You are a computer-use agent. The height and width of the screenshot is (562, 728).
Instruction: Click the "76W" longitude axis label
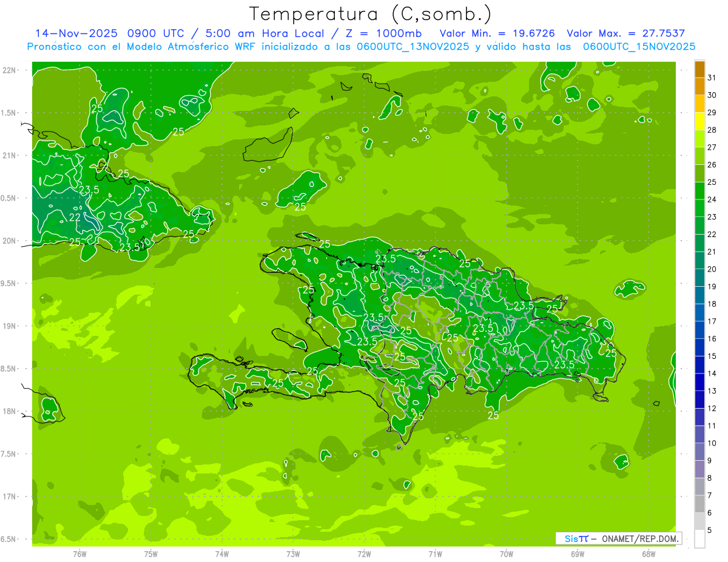[x=79, y=554]
